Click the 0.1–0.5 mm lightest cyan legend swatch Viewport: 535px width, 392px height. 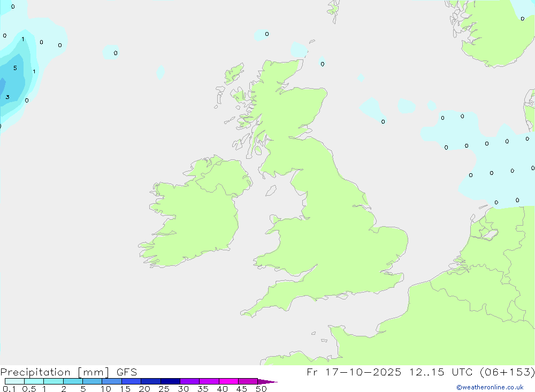point(14,381)
